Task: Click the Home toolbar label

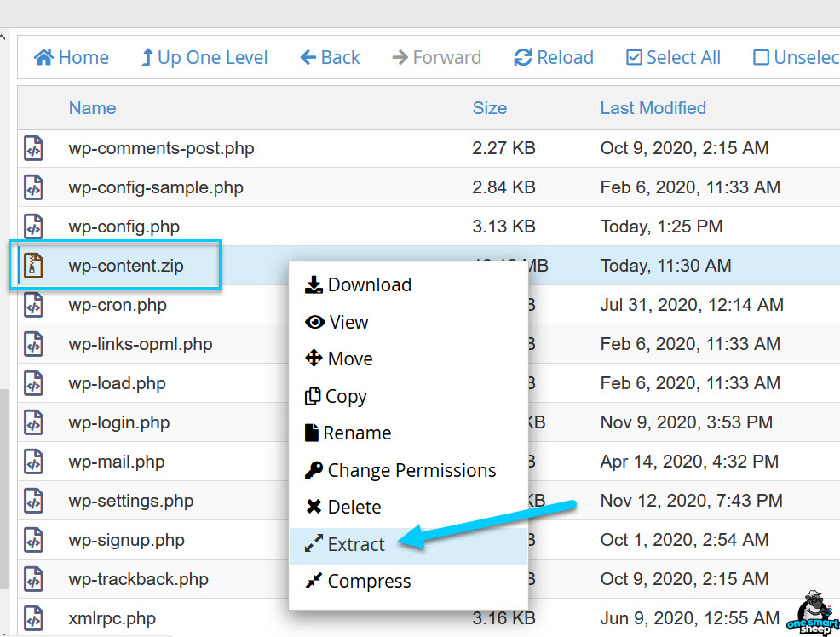Action: coord(83,57)
